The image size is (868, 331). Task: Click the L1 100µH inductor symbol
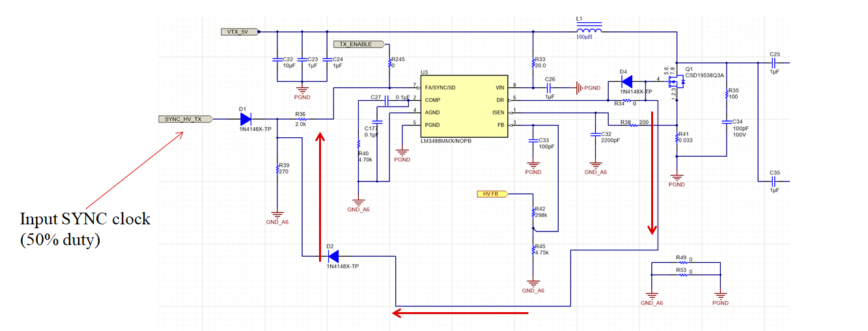coord(589,31)
